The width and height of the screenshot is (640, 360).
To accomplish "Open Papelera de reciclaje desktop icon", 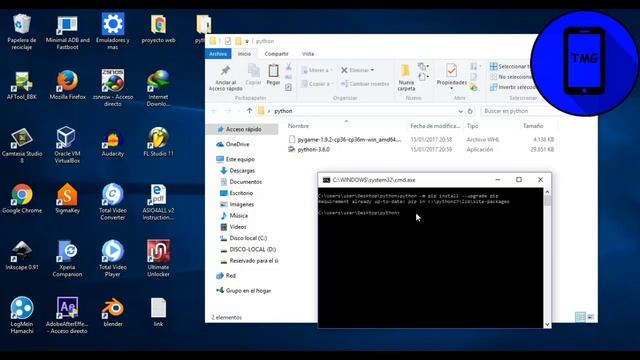I will [x=22, y=32].
